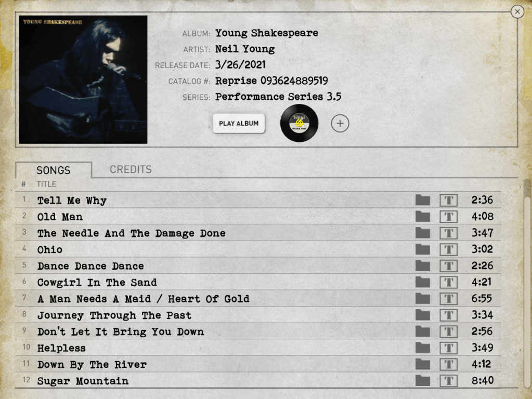Click the lyrics T icon for Helpless
The height and width of the screenshot is (399, 532).
[448, 348]
